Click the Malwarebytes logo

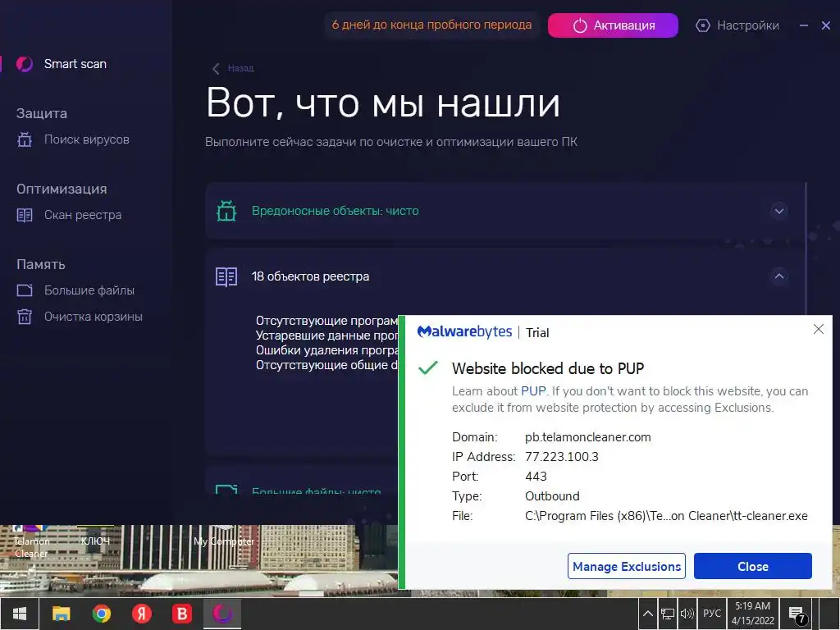tap(464, 332)
